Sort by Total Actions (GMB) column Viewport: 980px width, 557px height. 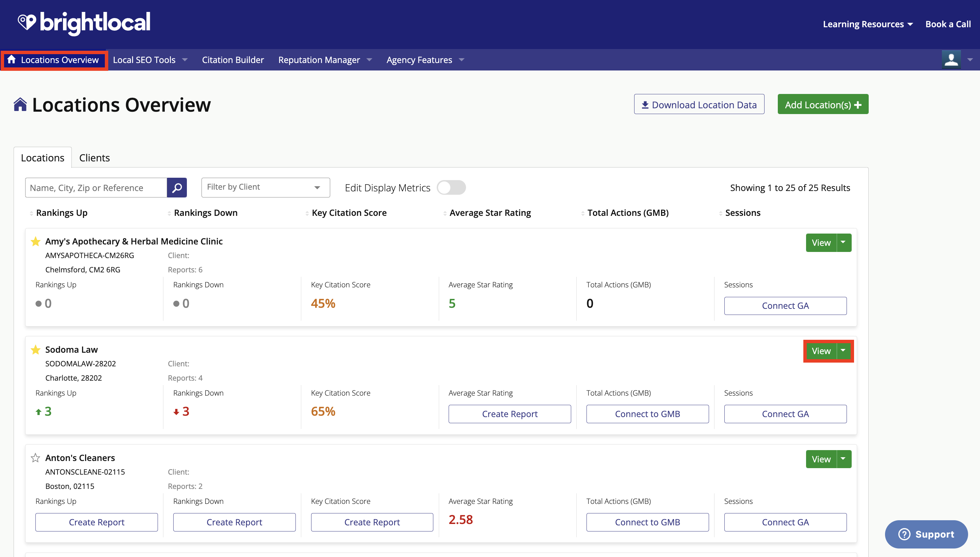coord(625,213)
